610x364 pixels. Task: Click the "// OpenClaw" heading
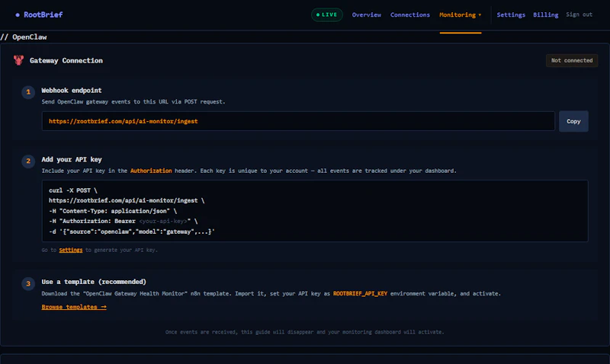click(24, 37)
